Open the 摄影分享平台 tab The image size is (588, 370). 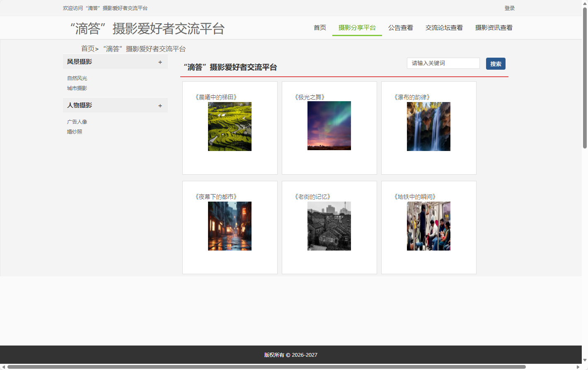coord(357,27)
